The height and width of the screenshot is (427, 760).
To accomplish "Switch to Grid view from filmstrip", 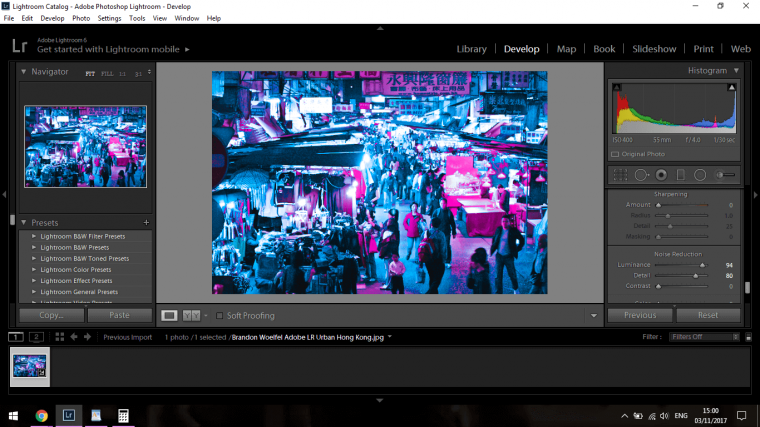I will coord(60,337).
